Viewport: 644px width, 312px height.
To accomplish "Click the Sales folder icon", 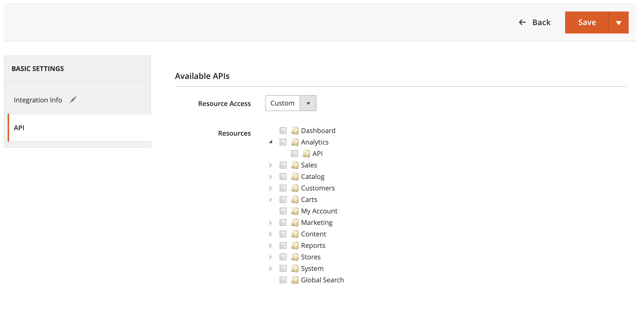I will [295, 165].
